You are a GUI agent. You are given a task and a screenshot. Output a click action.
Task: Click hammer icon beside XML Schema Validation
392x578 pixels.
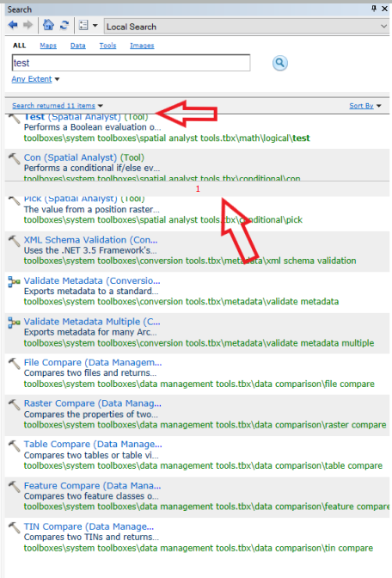tap(14, 241)
